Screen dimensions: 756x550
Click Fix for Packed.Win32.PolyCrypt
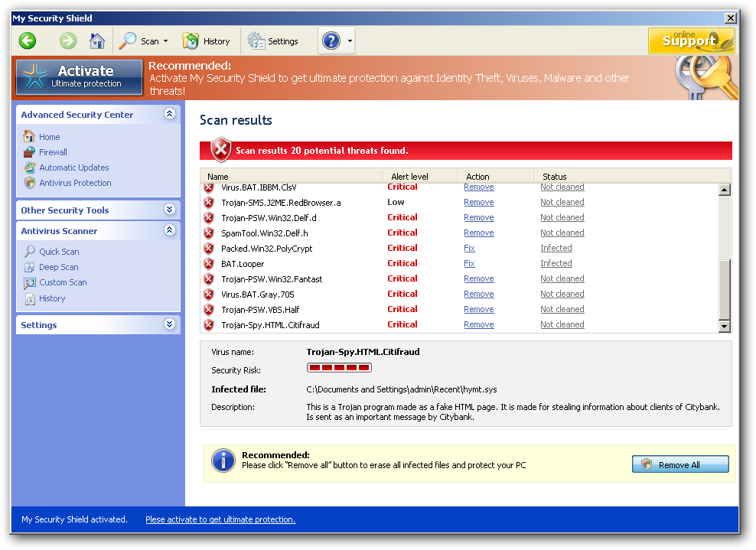pyautogui.click(x=469, y=249)
